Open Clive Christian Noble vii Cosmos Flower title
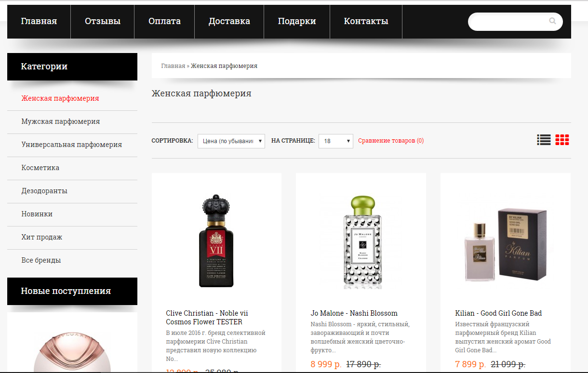588x373 pixels. click(x=207, y=318)
